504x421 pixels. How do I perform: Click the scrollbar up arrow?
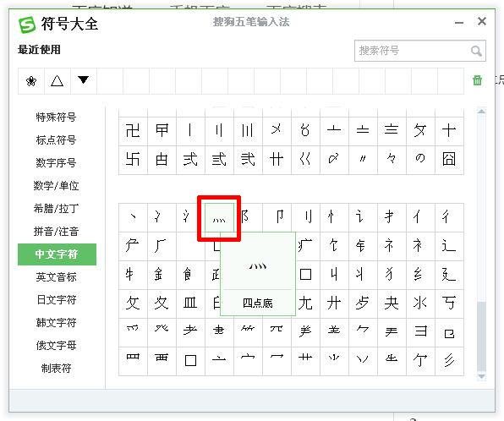tap(481, 112)
